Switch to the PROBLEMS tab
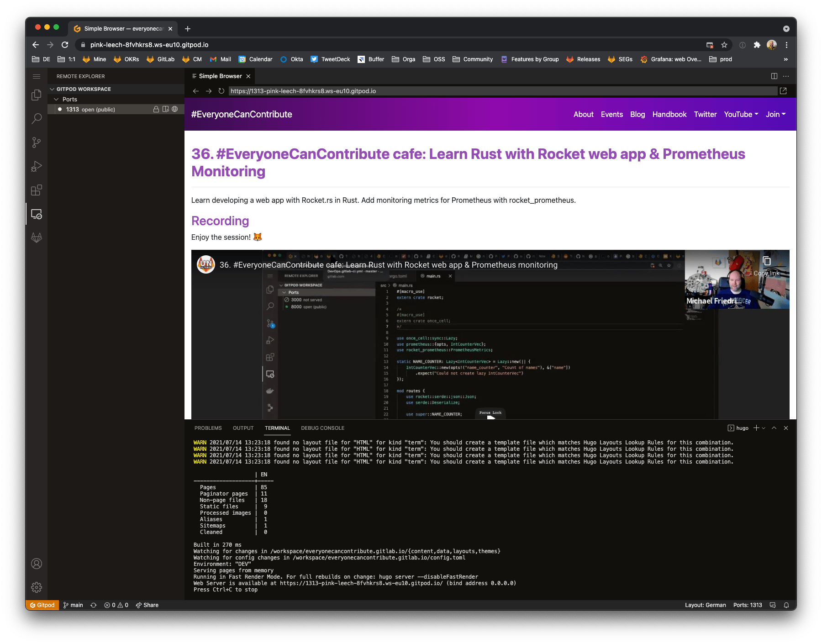822x644 pixels. point(208,428)
